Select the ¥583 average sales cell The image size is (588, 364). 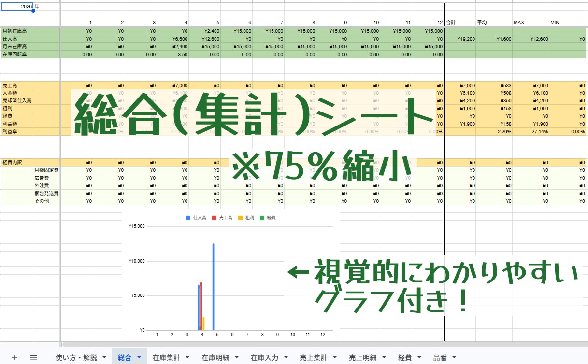(494, 85)
